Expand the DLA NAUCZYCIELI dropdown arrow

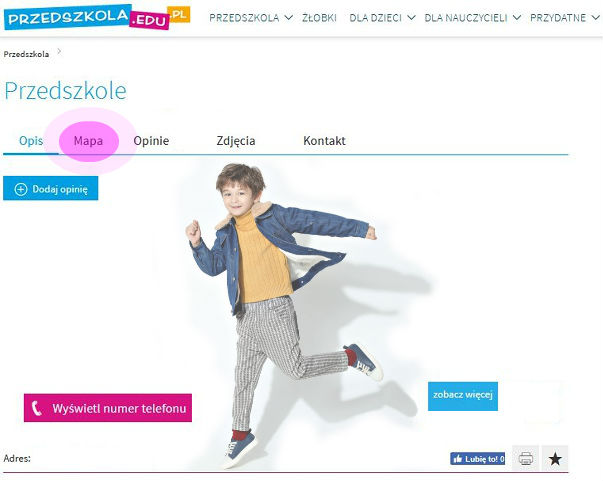pyautogui.click(x=517, y=18)
